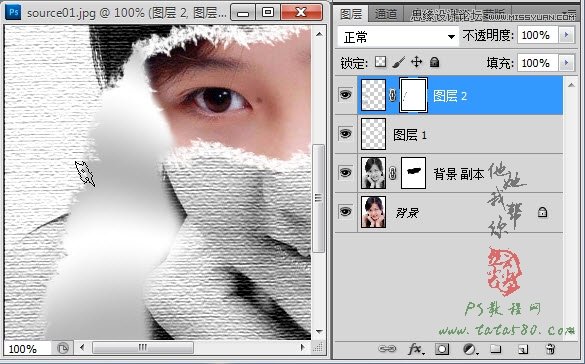Open the 不透明度 opacity slider arrow
The height and width of the screenshot is (364, 585).
[x=566, y=35]
